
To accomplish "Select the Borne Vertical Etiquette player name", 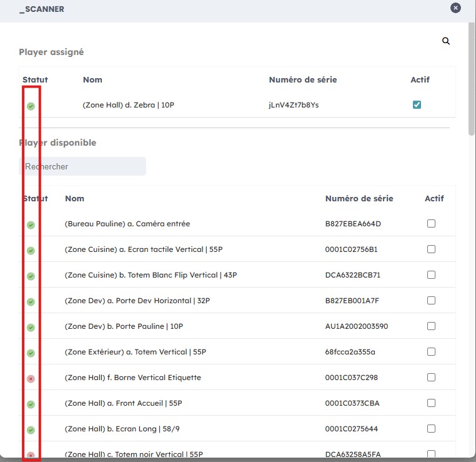I will tap(132, 378).
